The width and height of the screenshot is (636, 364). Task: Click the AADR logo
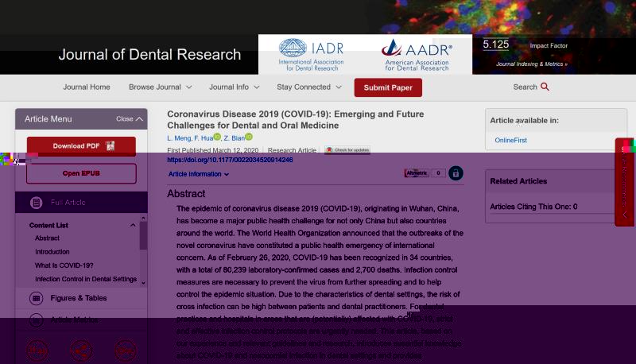click(x=417, y=55)
